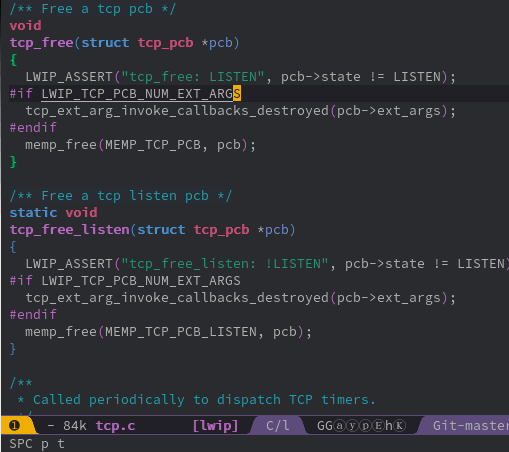The width and height of the screenshot is (509, 452).
Task: Click the tcp_free function name
Action: pyautogui.click(x=41, y=43)
